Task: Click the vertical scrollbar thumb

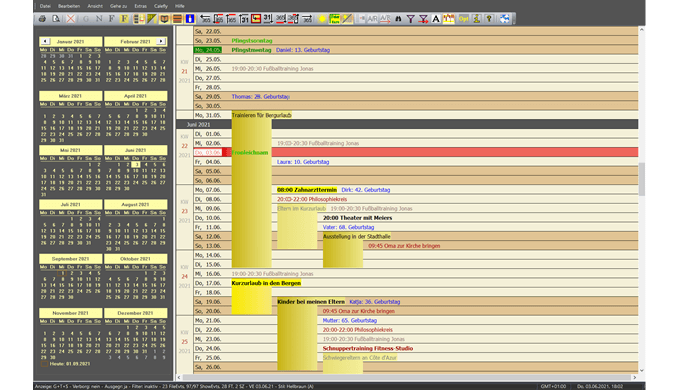Action: click(642, 179)
